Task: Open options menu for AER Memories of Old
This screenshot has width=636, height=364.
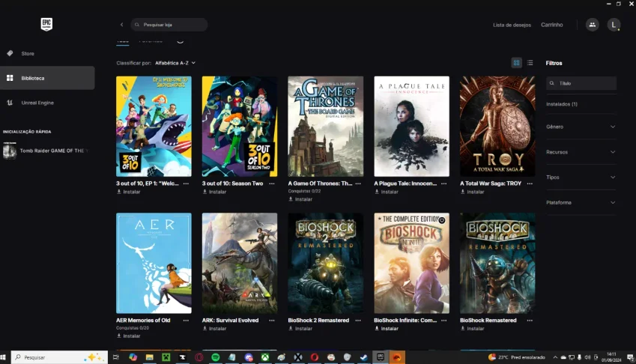Action: click(x=186, y=321)
